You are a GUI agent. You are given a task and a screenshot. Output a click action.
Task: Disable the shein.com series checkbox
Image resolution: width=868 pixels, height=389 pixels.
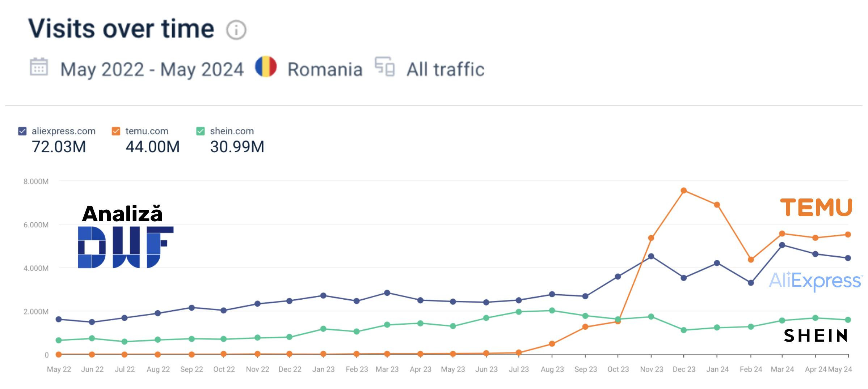[x=200, y=131]
